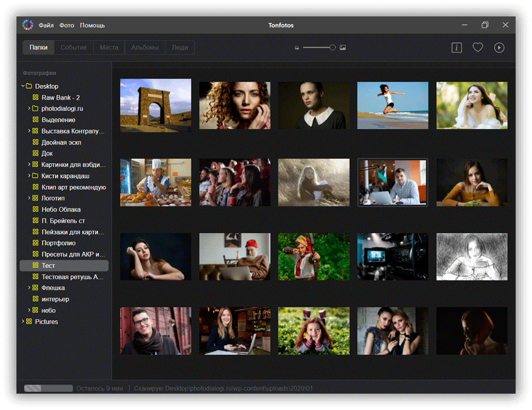Switch to the Альбомы tab
This screenshot has width=532, height=410.
tap(145, 47)
